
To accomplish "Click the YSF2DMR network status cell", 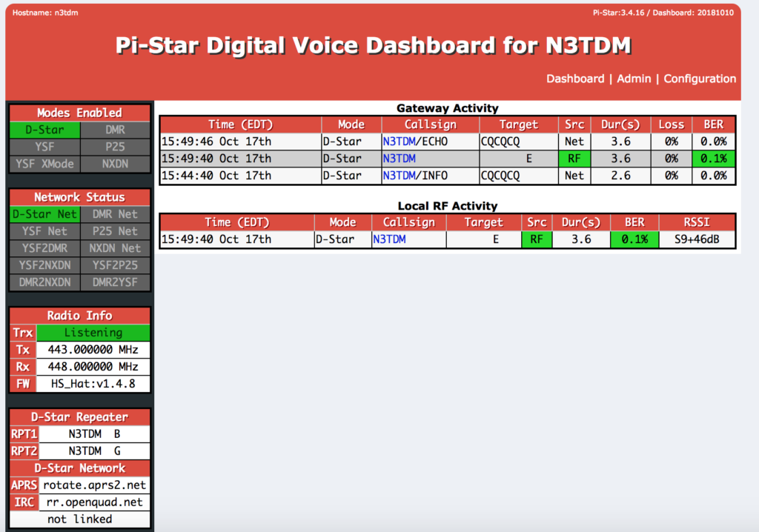I will pyautogui.click(x=44, y=248).
